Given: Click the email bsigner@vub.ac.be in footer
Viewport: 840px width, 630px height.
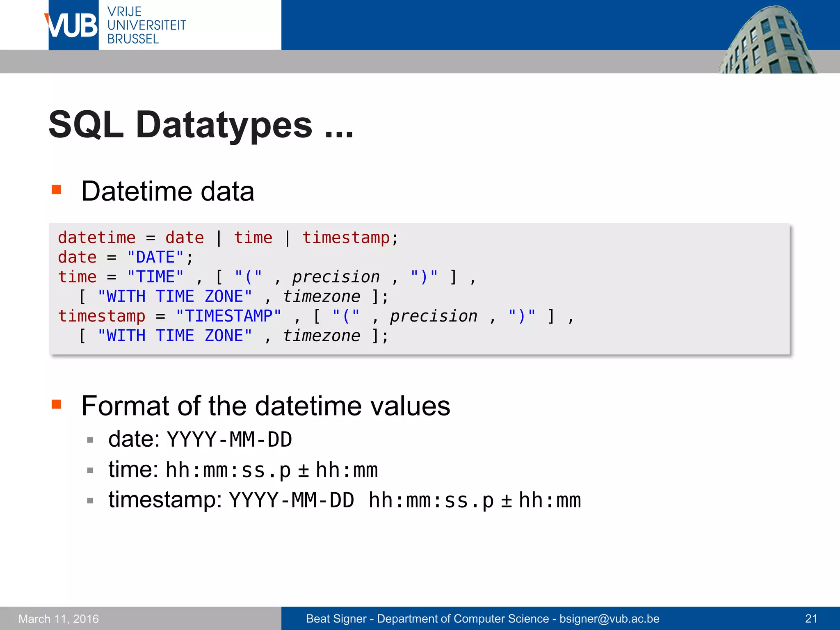Looking at the screenshot, I should pyautogui.click(x=609, y=619).
